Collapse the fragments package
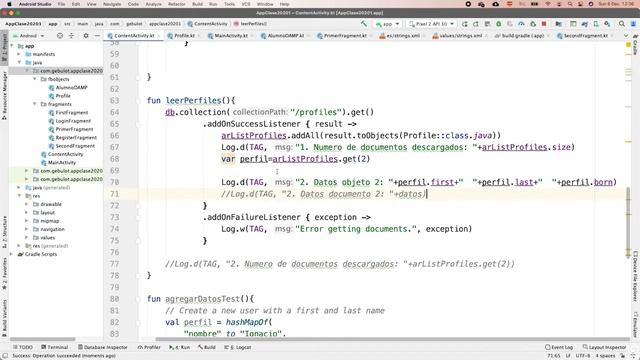The image size is (640, 360). click(x=35, y=104)
